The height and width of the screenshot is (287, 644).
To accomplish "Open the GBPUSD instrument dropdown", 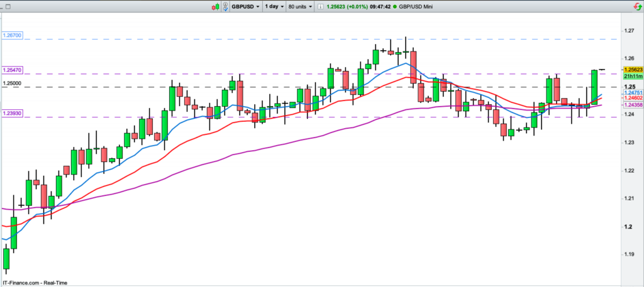I will (x=246, y=6).
